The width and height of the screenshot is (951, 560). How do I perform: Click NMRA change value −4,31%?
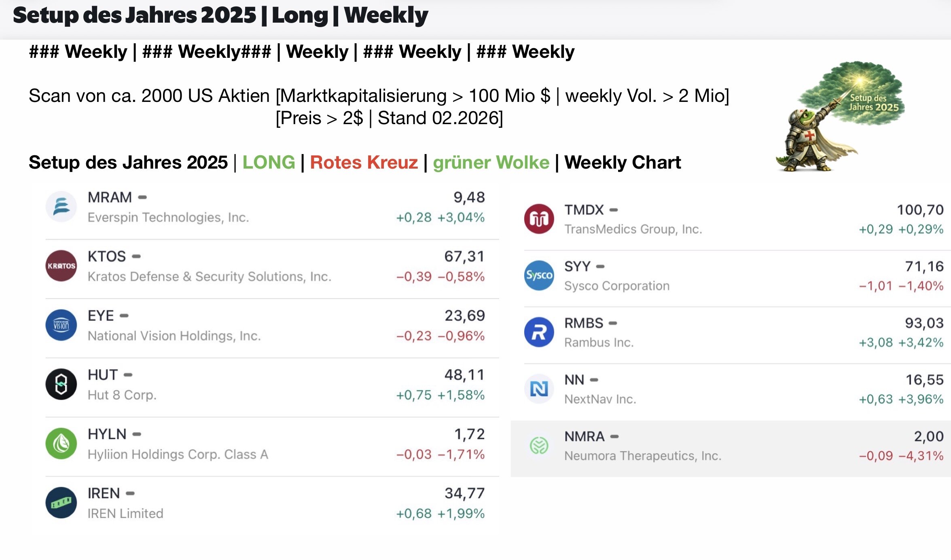[921, 456]
